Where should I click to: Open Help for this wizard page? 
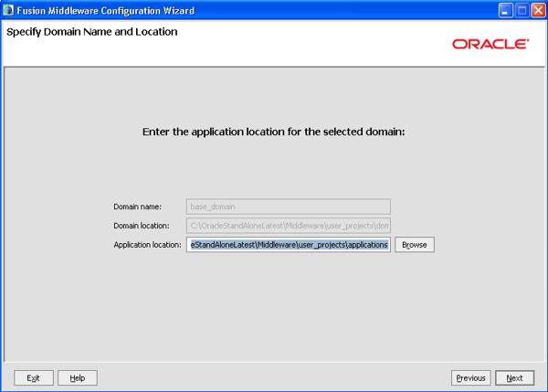(x=78, y=377)
